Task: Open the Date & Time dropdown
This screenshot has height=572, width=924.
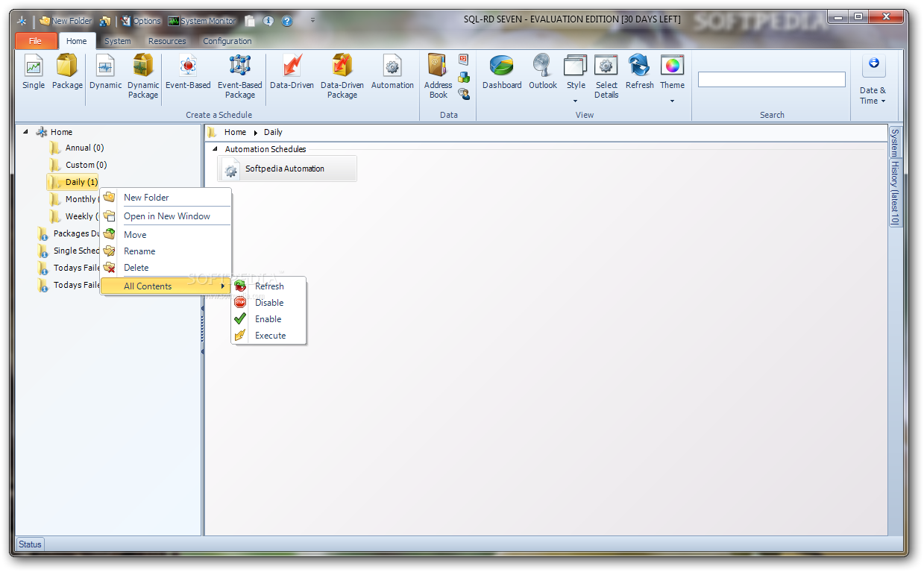Action: [873, 80]
